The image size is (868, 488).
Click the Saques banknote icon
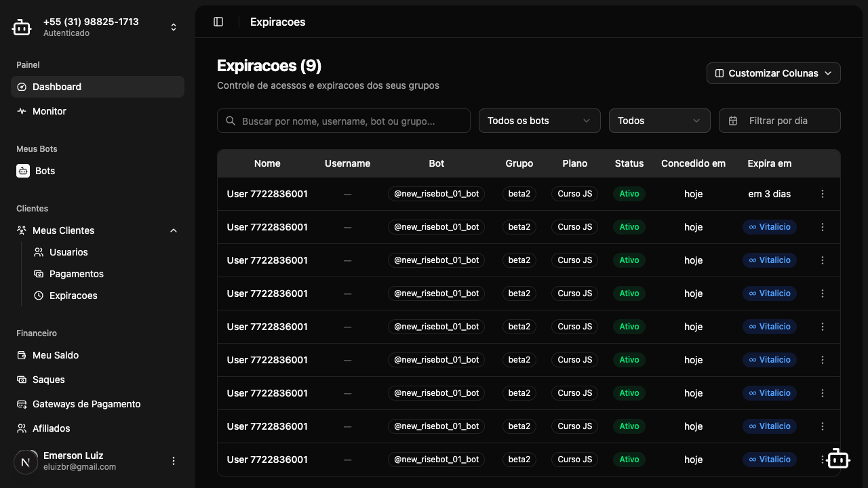(x=22, y=380)
